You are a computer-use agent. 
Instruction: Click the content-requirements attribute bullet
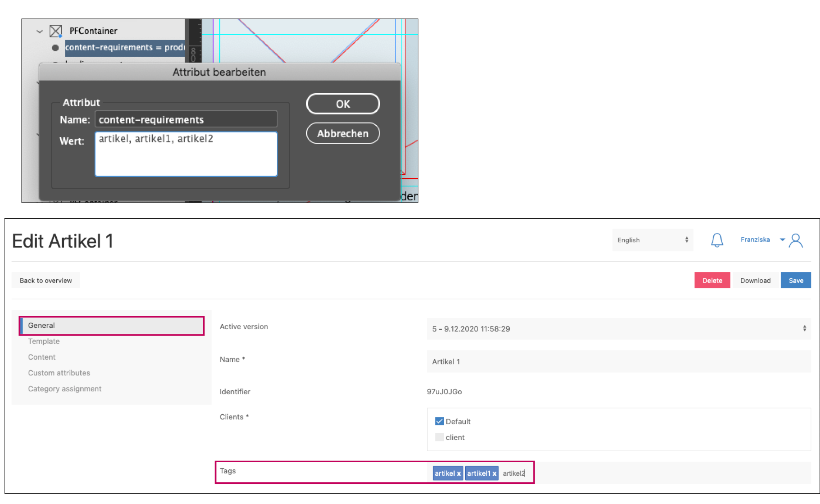[x=55, y=48]
